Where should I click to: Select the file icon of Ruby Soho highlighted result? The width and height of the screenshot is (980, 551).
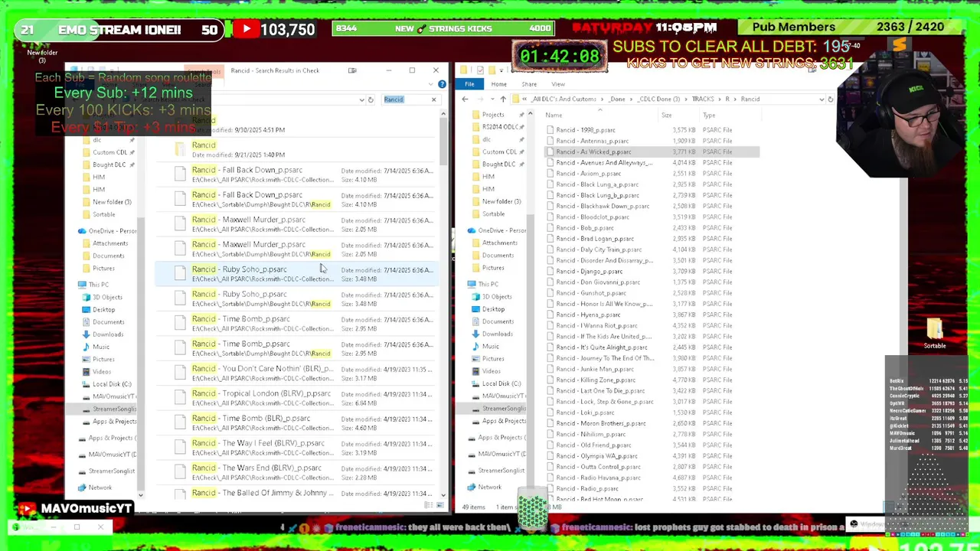click(180, 273)
